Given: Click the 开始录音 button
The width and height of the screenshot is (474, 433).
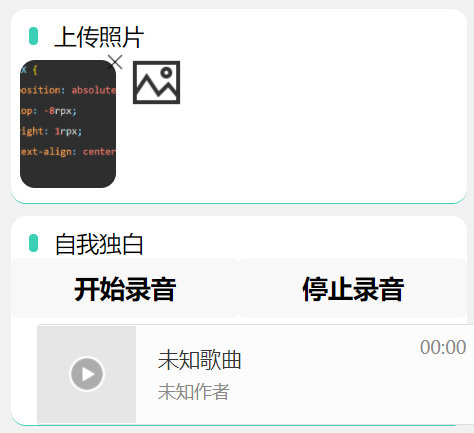Looking at the screenshot, I should pos(125,288).
